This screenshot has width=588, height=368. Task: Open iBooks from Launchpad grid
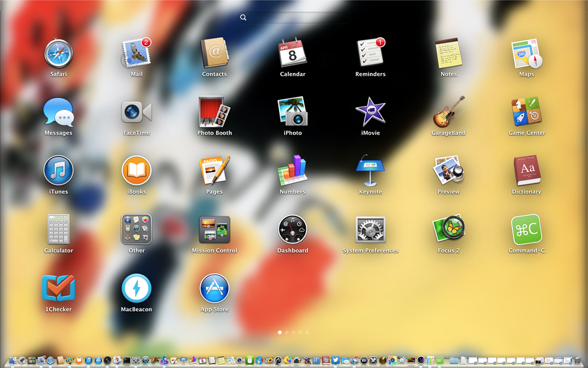[x=136, y=171]
